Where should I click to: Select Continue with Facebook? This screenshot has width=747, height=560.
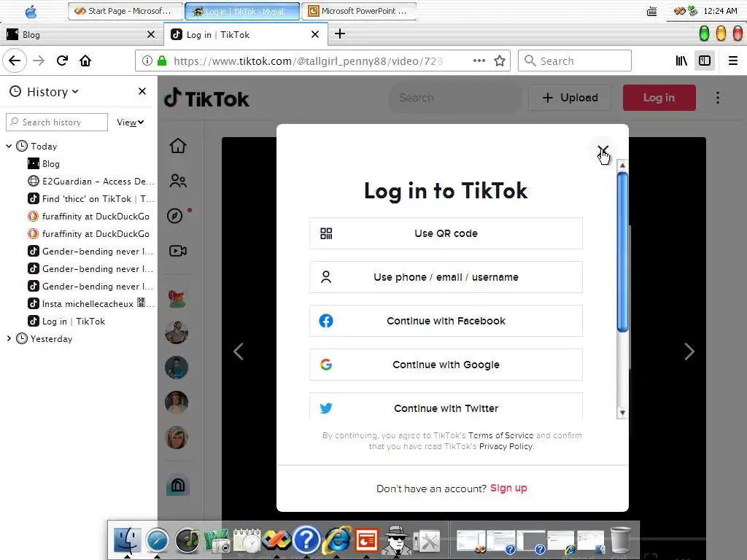click(x=446, y=321)
